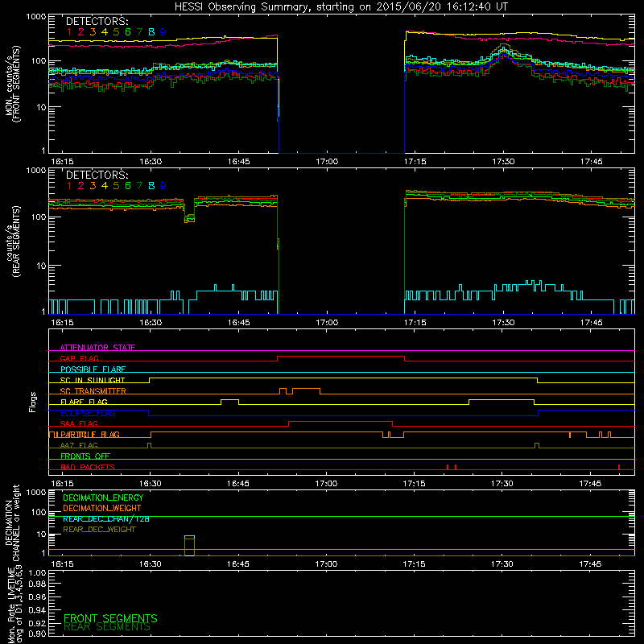This screenshot has height=644, width=644.
Task: Click the cyan REAR_DEC_CHAN box after 16:30
Action: coord(189,537)
